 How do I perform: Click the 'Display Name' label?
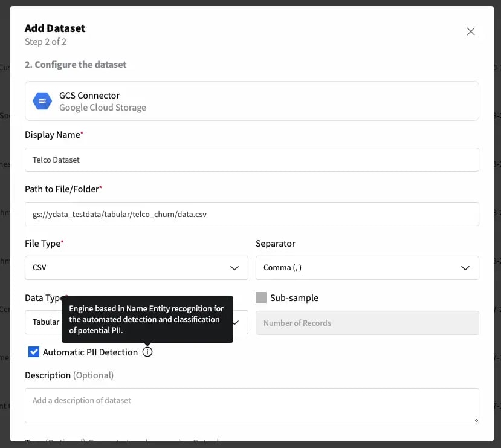pos(54,135)
